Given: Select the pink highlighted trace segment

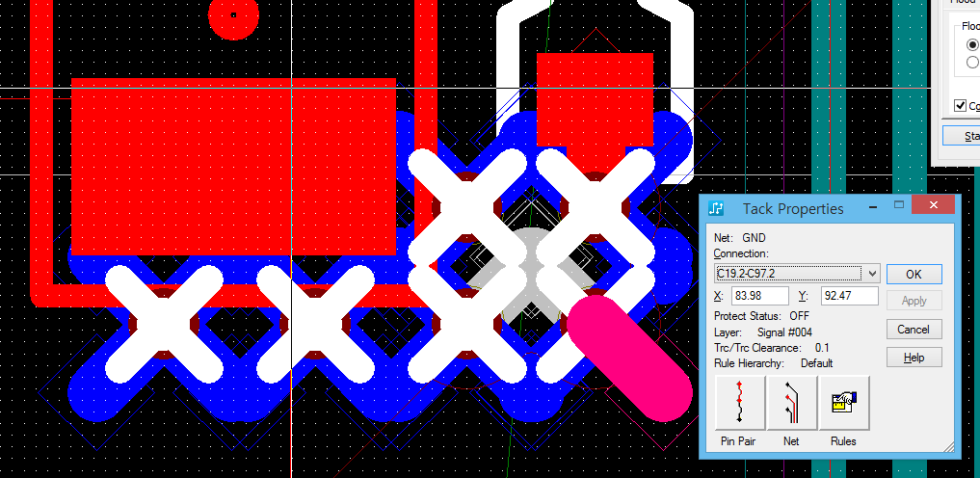Looking at the screenshot, I should click(x=629, y=358).
